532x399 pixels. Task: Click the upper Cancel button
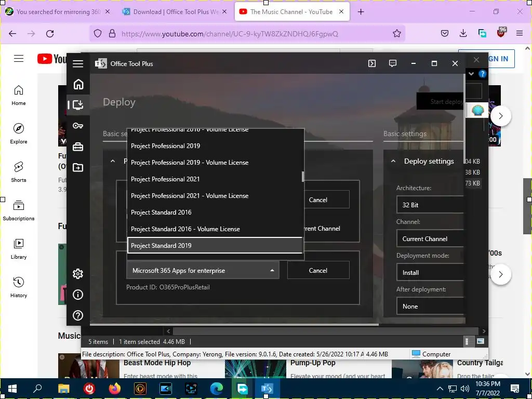pyautogui.click(x=318, y=200)
